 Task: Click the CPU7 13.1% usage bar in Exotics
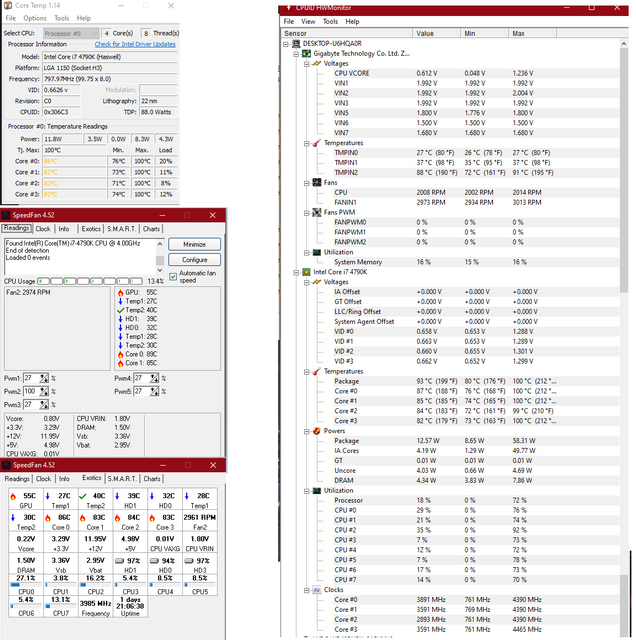(61, 607)
